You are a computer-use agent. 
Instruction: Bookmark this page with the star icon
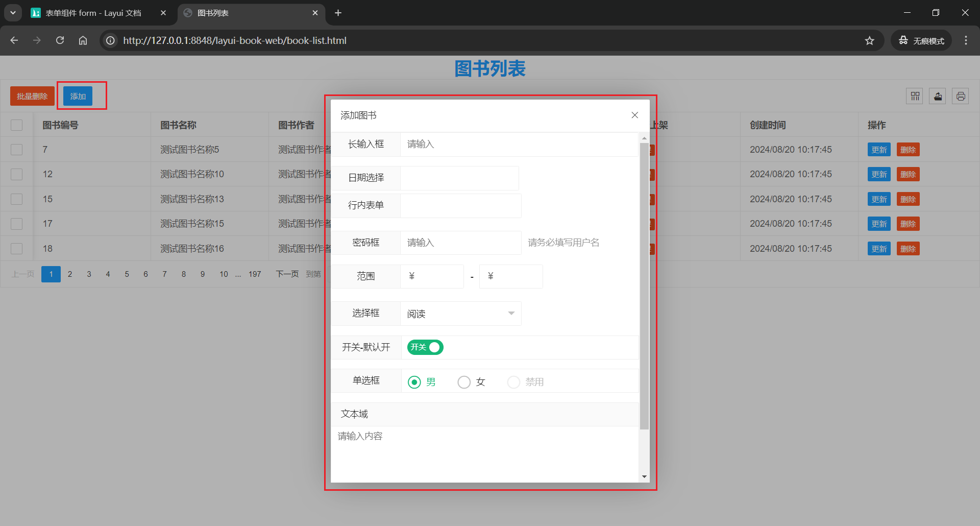coord(870,40)
